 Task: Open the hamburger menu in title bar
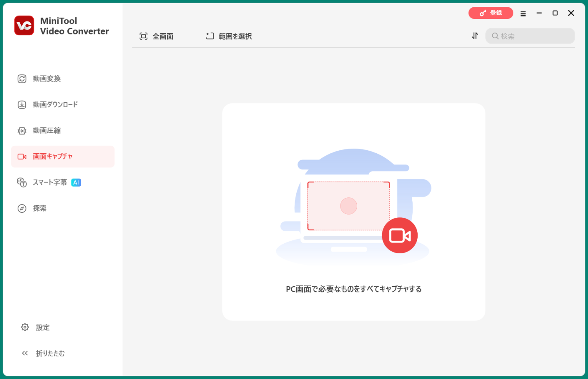523,13
